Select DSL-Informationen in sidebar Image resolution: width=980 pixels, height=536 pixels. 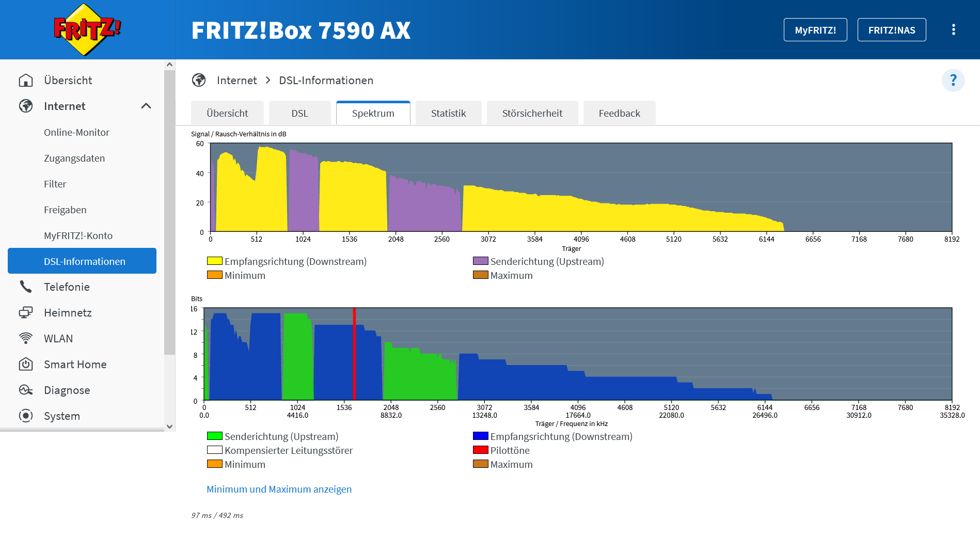pos(82,261)
